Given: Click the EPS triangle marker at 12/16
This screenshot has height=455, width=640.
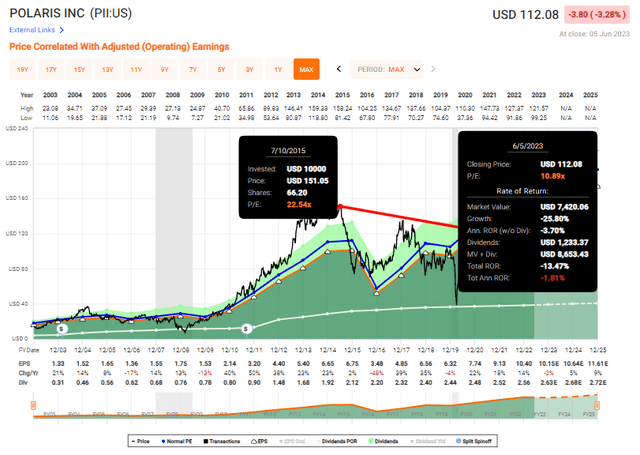Looking at the screenshot, I should pos(377,293).
